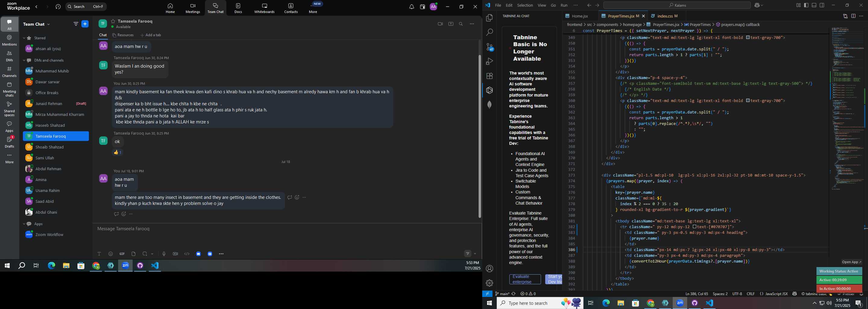Toggle star on Tamseela Farooq chat
The height and width of the screenshot is (309, 868).
click(113, 21)
